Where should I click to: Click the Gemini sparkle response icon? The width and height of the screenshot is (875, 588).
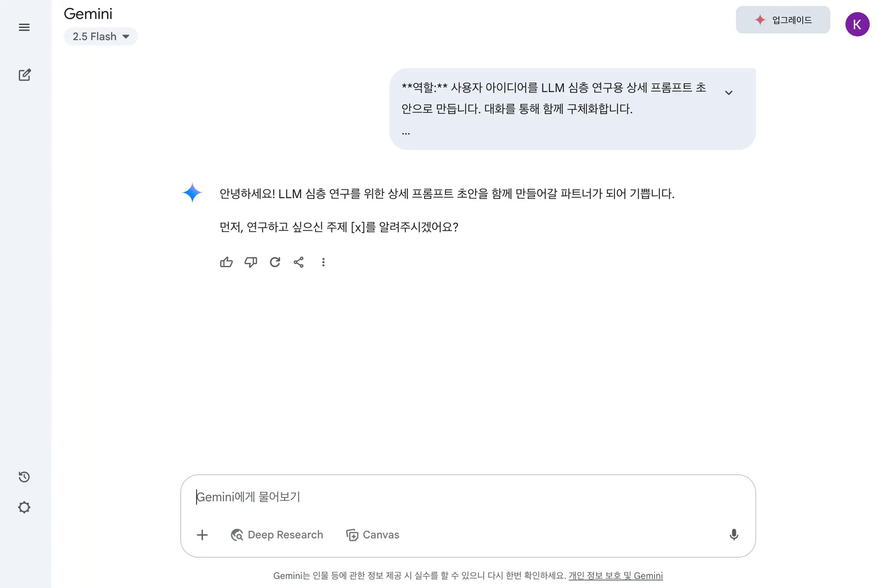click(192, 193)
